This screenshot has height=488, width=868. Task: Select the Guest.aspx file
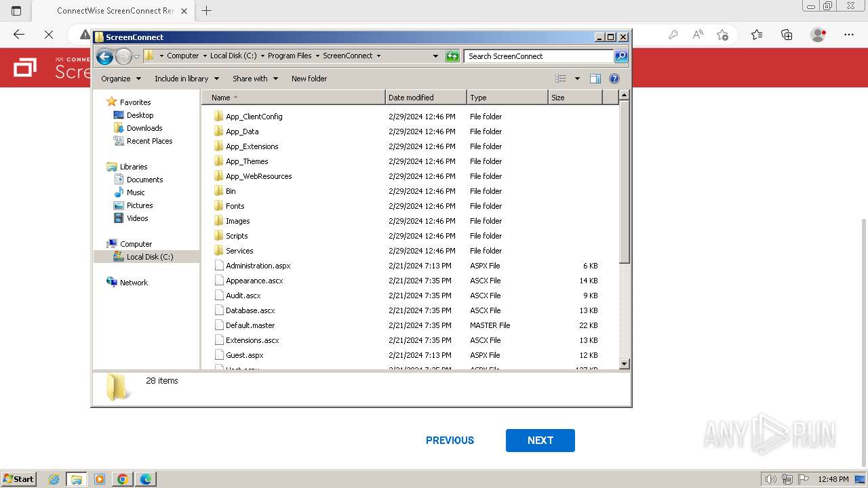(244, 355)
